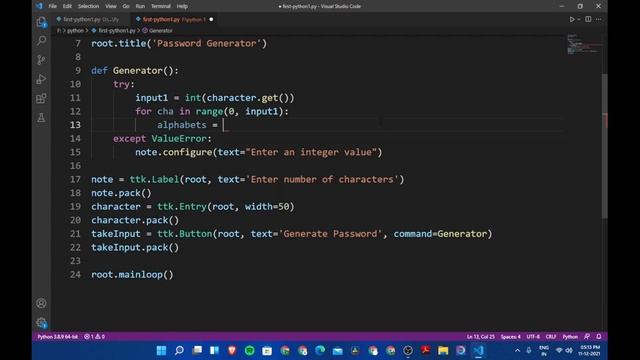This screenshot has width=640, height=360.
Task: Place cursor after 'alphabets =' on line 13
Action: pos(224,125)
